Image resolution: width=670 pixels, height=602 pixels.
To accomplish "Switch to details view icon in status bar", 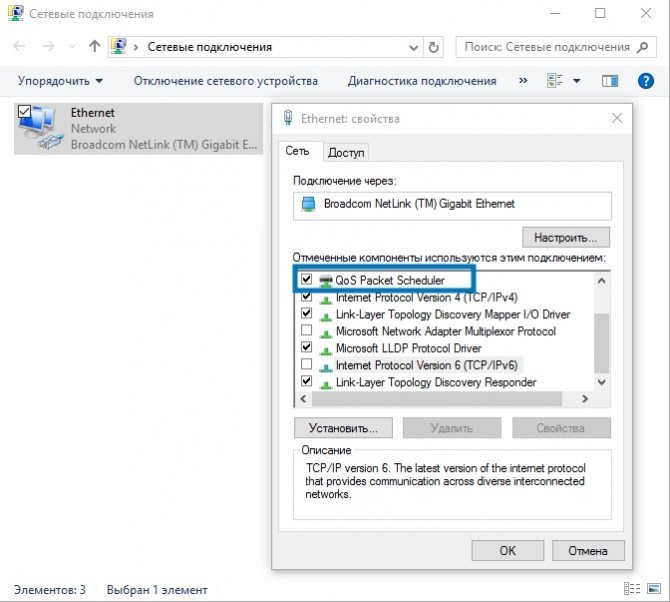I will [x=632, y=588].
